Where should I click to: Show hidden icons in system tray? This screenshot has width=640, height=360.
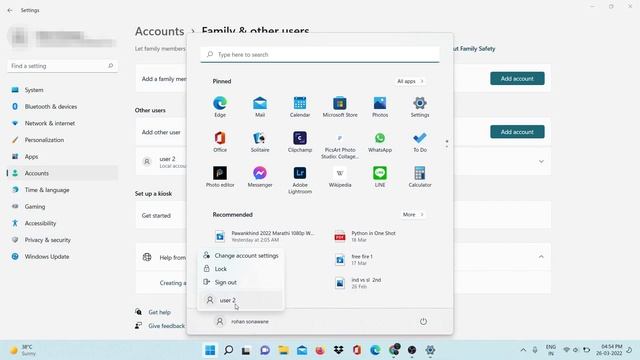tap(523, 350)
